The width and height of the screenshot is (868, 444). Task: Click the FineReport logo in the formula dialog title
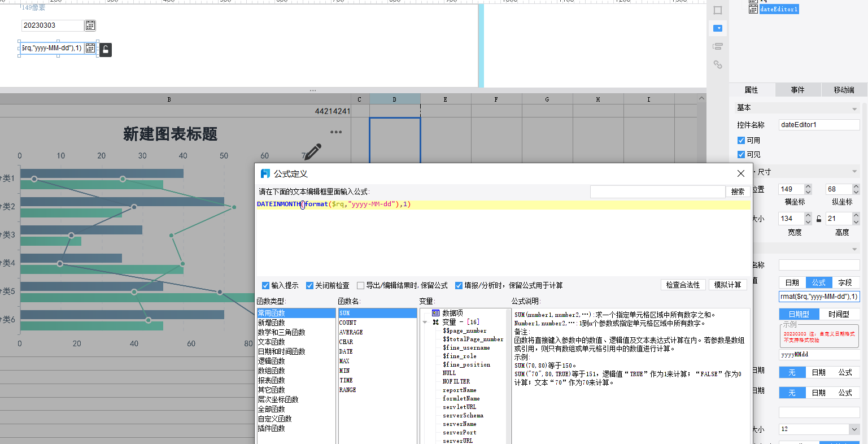265,173
